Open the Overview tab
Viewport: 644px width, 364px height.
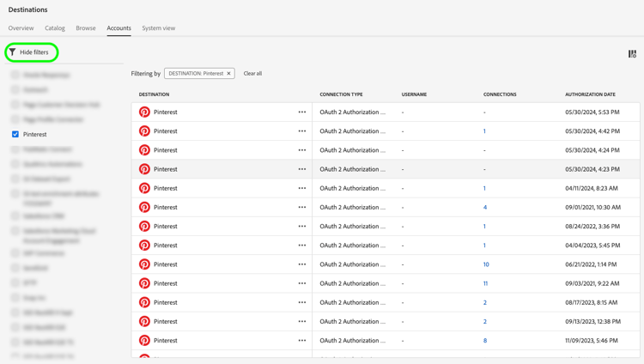click(x=21, y=28)
